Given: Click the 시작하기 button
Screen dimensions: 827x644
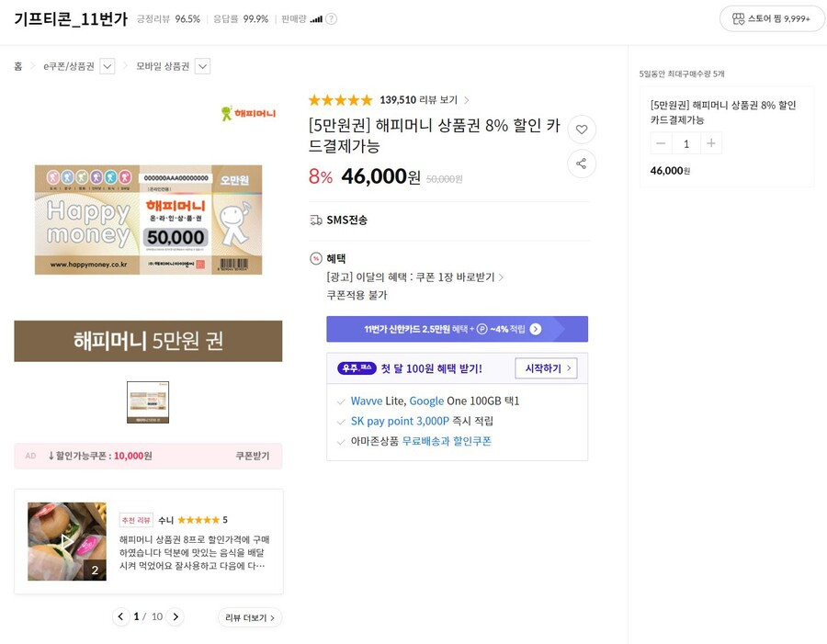Looking at the screenshot, I should 547,368.
